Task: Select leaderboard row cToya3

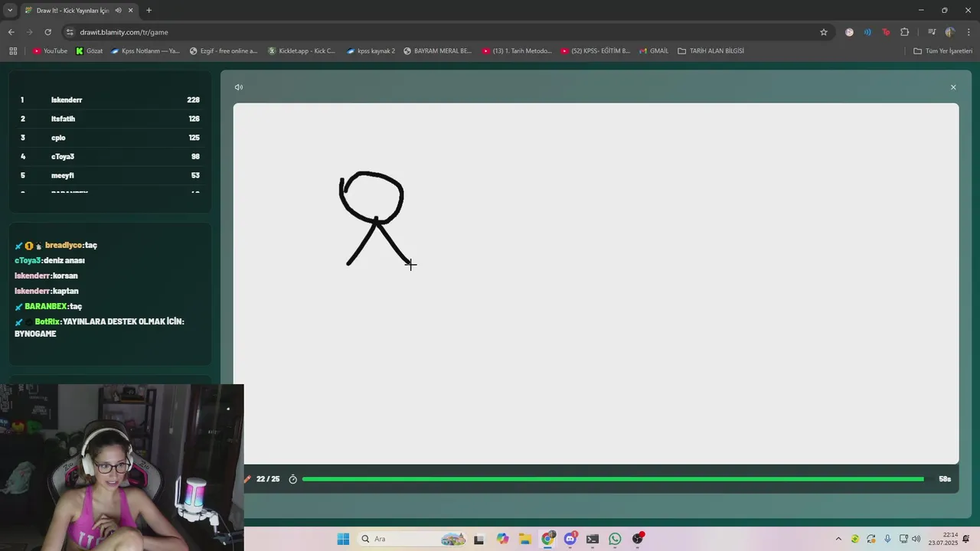Action: click(x=109, y=156)
